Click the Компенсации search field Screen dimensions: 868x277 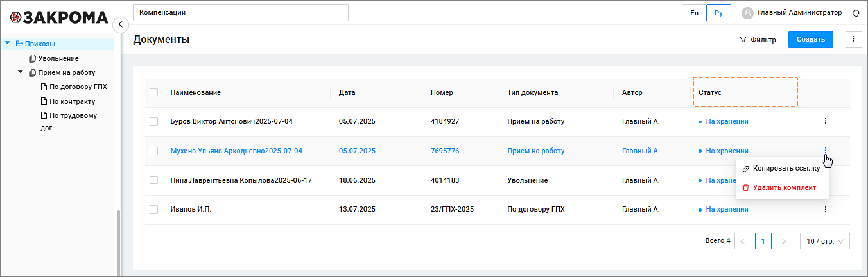[x=241, y=13]
